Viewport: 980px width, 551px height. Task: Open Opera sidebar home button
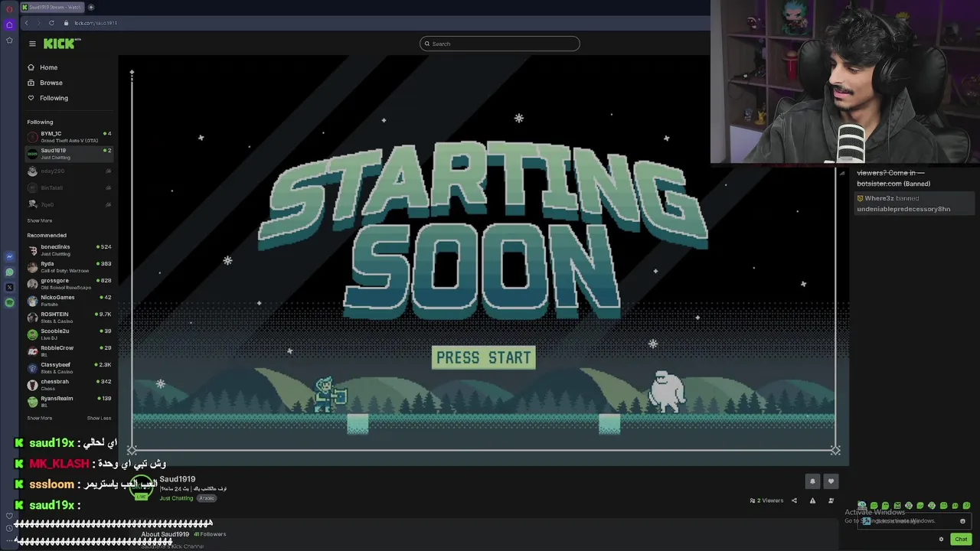click(9, 24)
